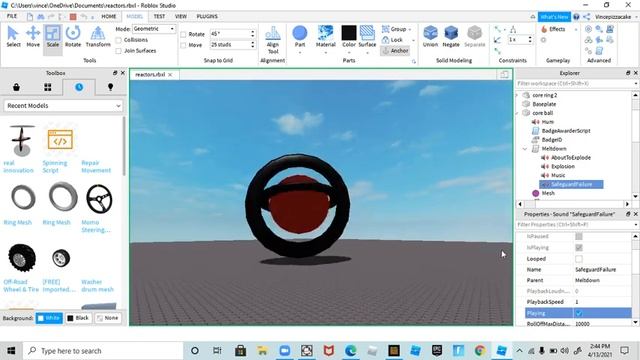Click the Windows Start button
The image size is (640, 360).
tap(11, 351)
